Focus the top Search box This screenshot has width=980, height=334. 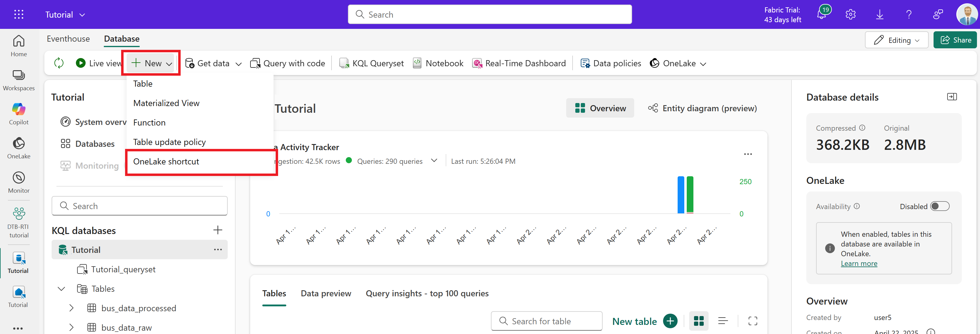click(490, 15)
